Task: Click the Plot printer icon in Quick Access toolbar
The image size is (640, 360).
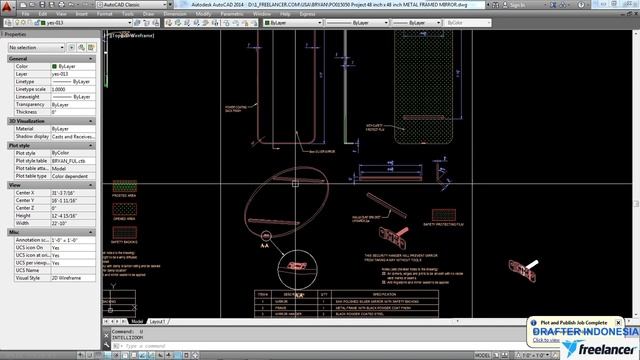Action: [61, 4]
